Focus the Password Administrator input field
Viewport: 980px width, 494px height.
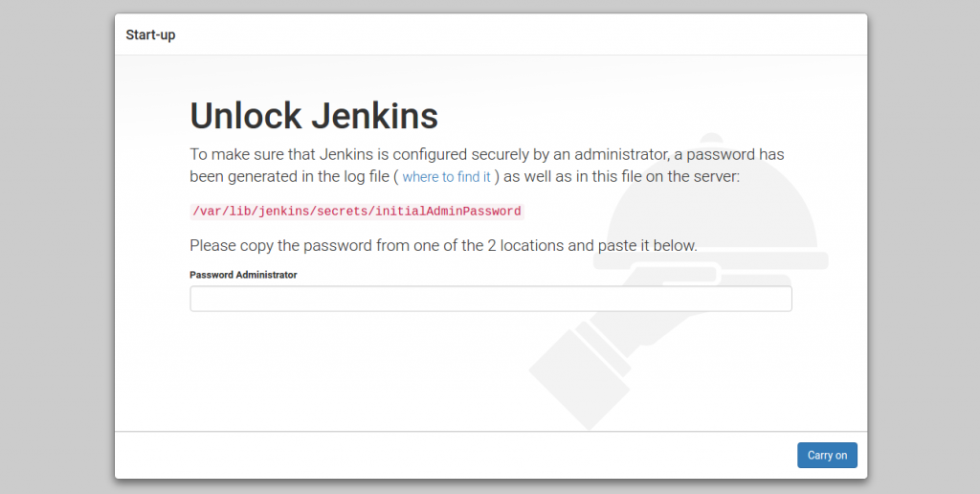(x=491, y=299)
